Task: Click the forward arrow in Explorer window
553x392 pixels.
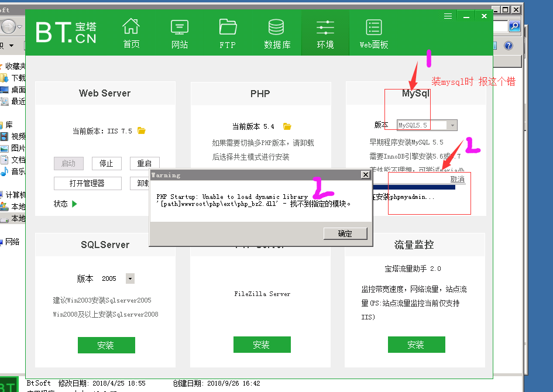Action: tap(8, 26)
